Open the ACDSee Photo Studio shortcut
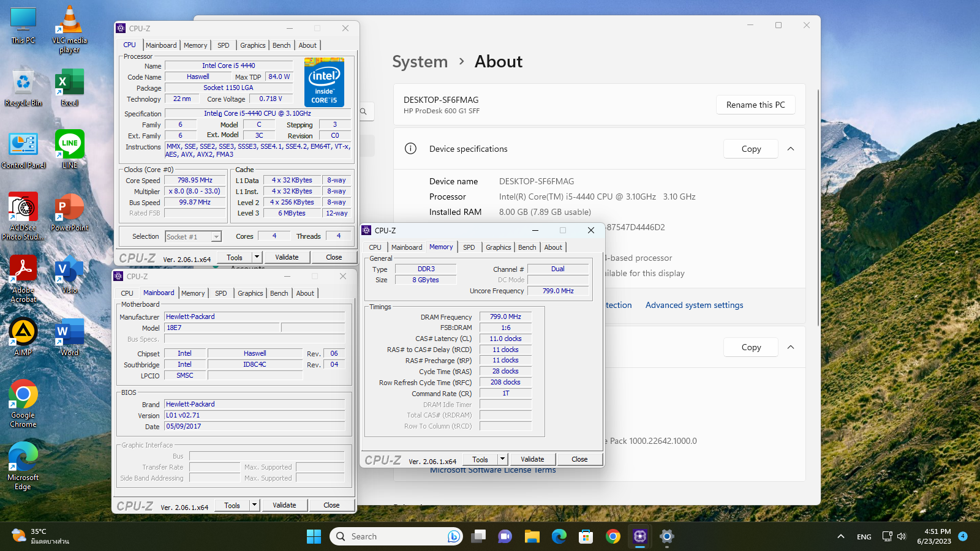The width and height of the screenshot is (980, 551). pyautogui.click(x=23, y=216)
